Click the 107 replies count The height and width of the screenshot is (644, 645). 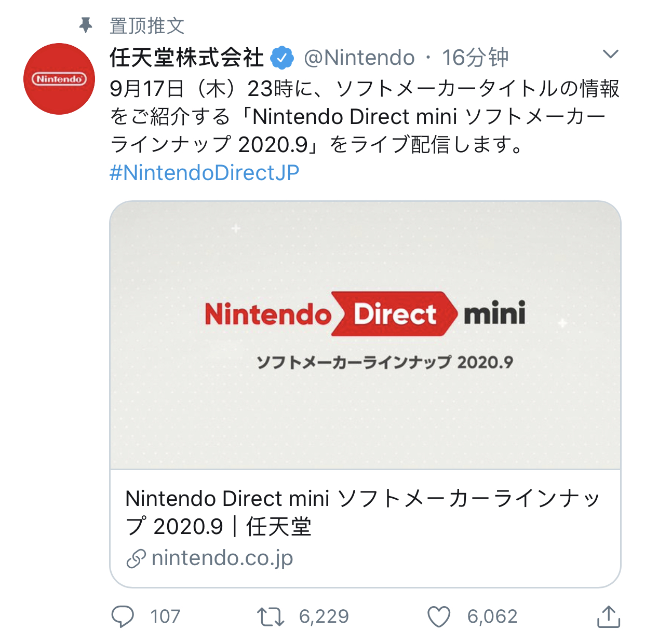(165, 616)
